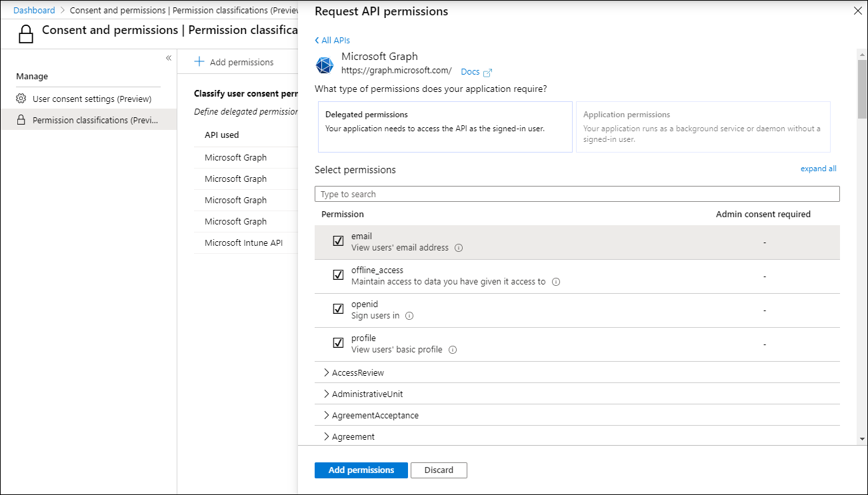Click the Consent and permissions breadcrumb
The image size is (868, 495).
click(183, 11)
